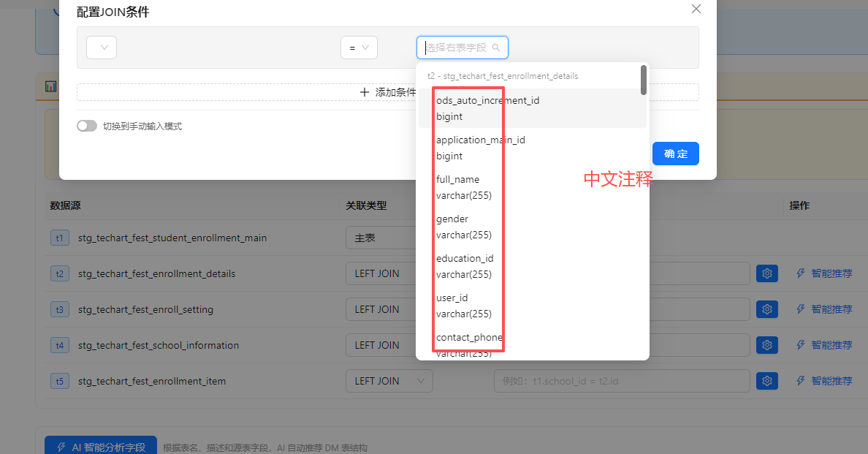The width and height of the screenshot is (868, 454).
Task: Click 智能推荐 for t5 enrollment_item row
Action: tap(824, 381)
